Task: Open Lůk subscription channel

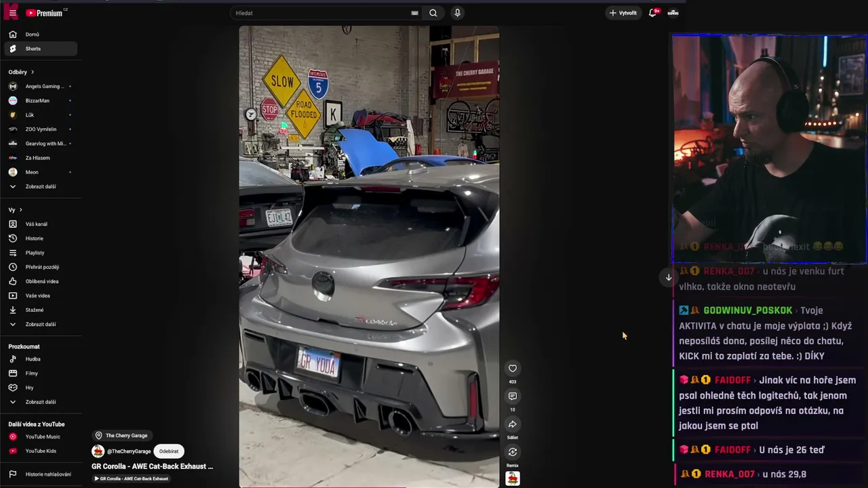Action: coord(41,115)
